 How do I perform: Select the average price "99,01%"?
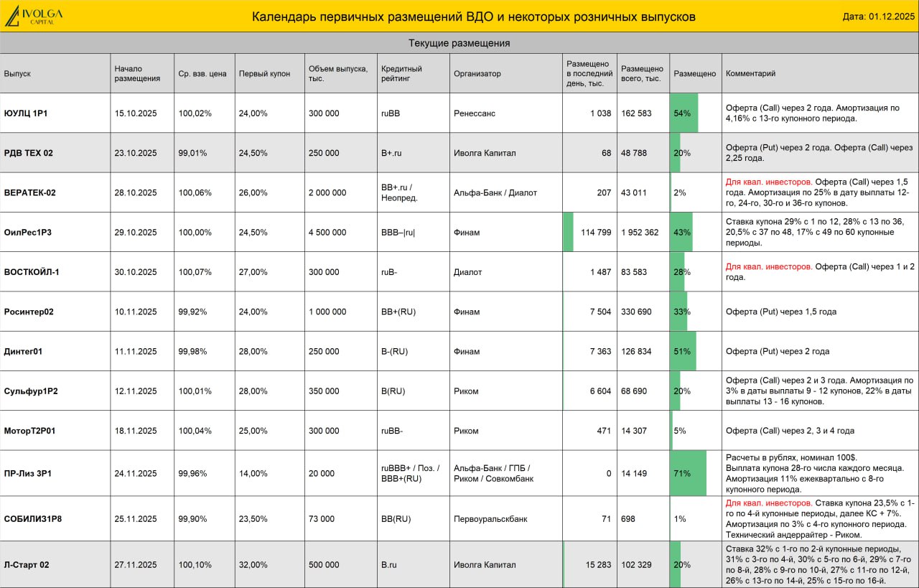pyautogui.click(x=192, y=153)
